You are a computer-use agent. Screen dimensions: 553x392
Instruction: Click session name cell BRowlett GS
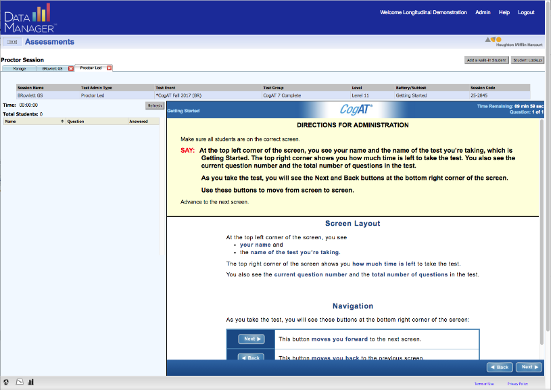pos(30,96)
